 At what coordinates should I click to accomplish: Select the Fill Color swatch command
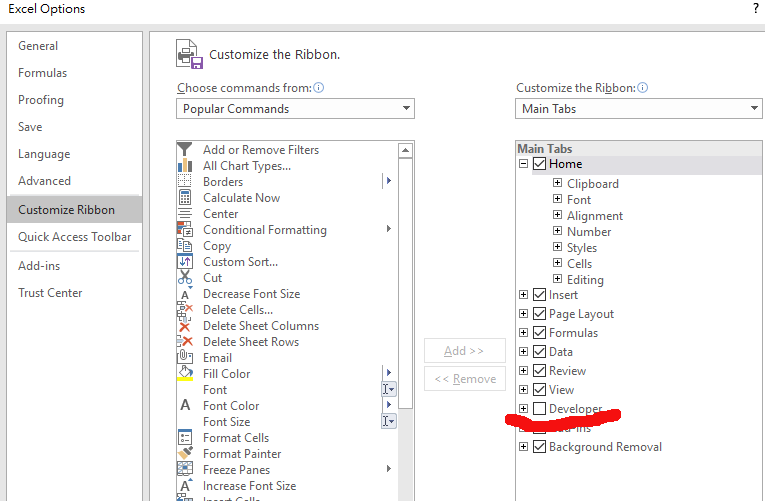185,374
